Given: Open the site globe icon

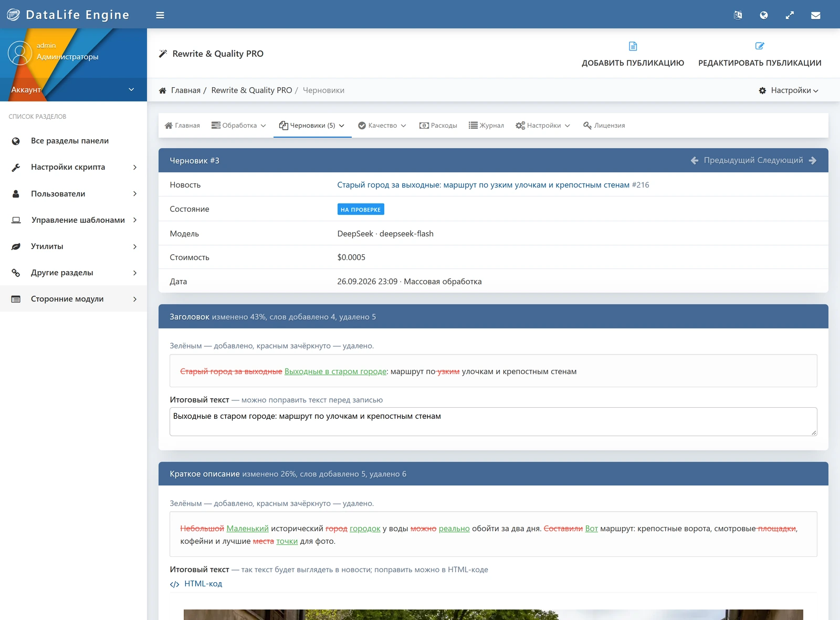Looking at the screenshot, I should [764, 15].
